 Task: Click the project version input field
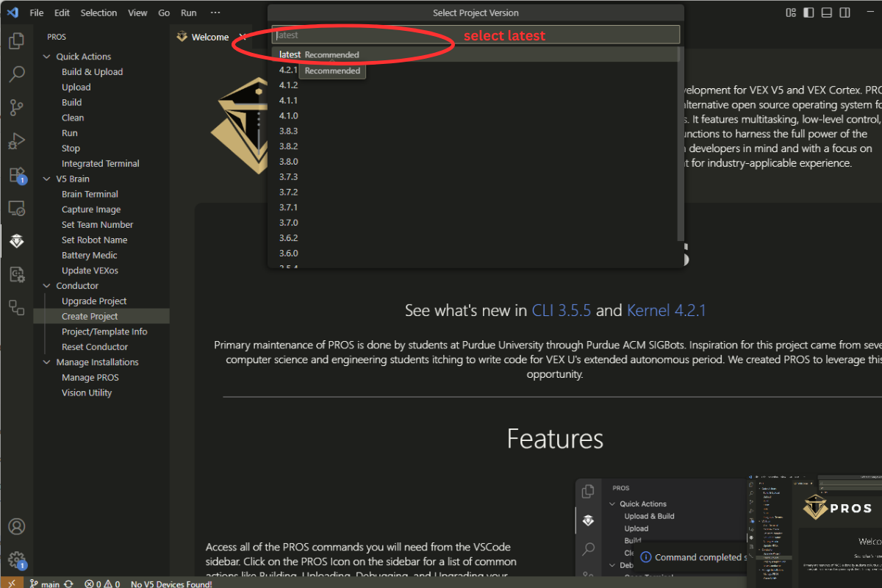click(x=476, y=35)
